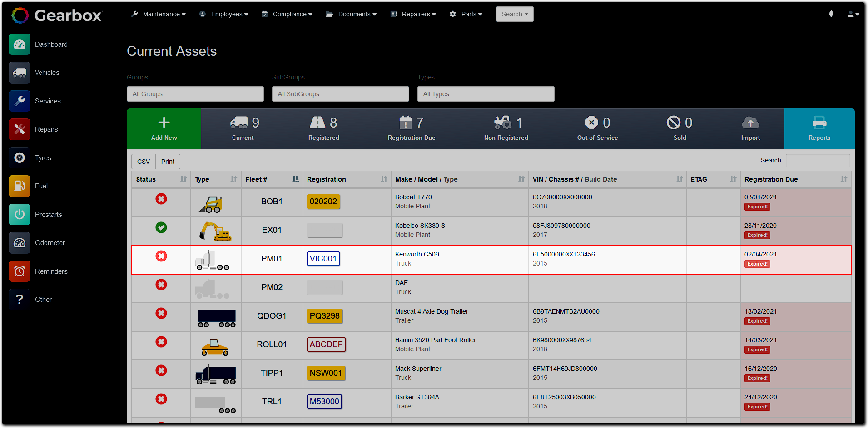Screen dimensions: 868x428
Task: Click the Import cloud upload tile
Action: [x=750, y=129]
